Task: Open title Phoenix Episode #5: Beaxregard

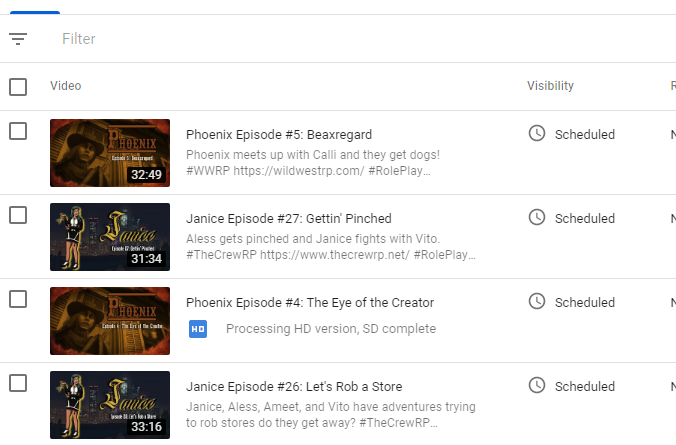Action: (x=279, y=135)
